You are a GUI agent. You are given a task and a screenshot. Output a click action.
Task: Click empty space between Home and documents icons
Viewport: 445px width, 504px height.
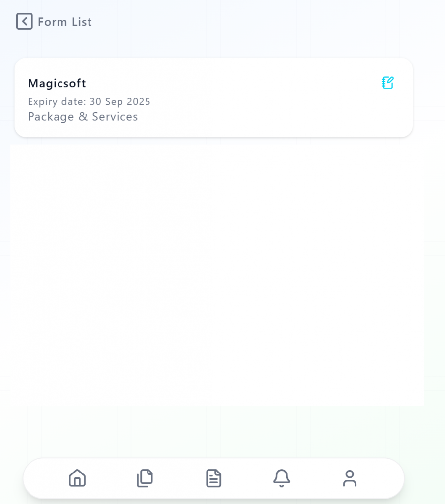111,478
